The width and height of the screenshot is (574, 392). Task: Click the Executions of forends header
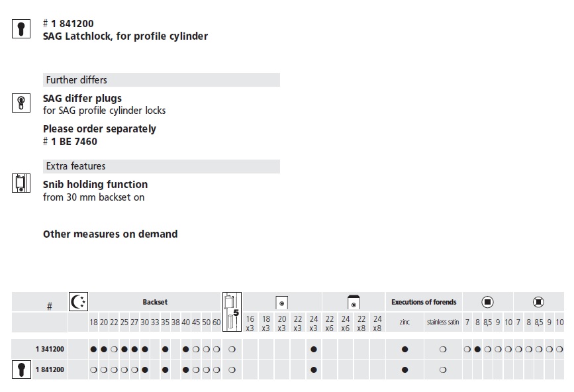[424, 302]
